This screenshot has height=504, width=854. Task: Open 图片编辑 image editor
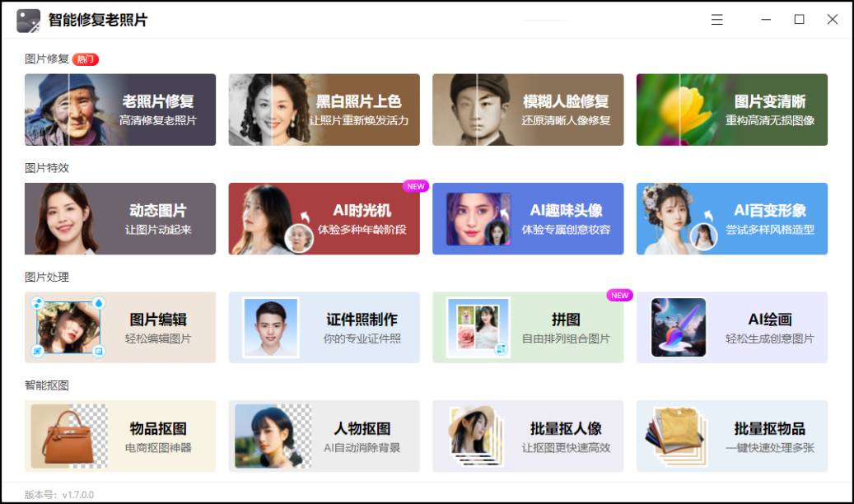click(119, 328)
